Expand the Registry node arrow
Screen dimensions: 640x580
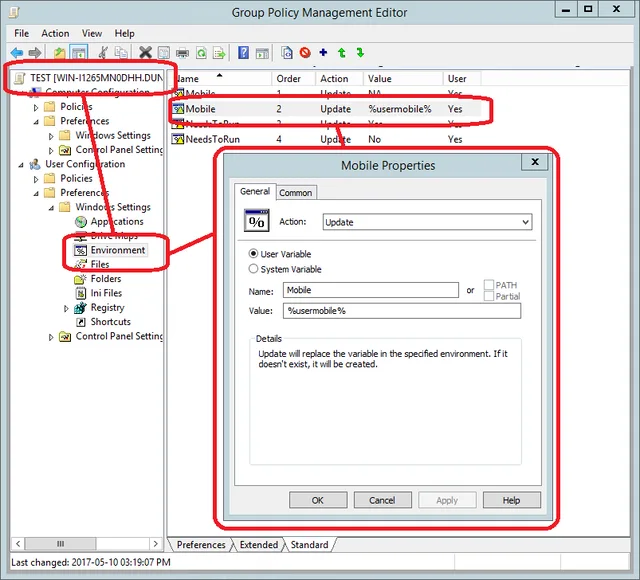pyautogui.click(x=66, y=309)
